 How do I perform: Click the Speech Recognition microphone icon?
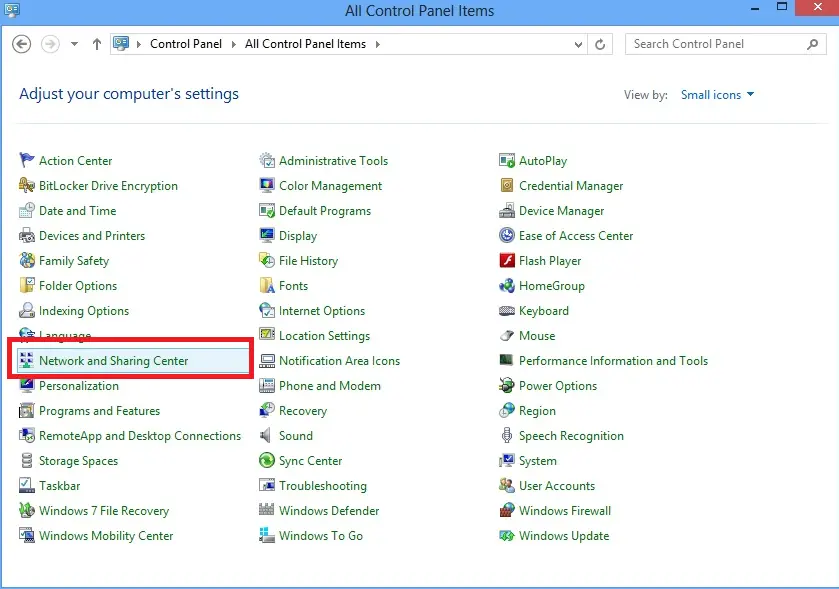click(x=507, y=435)
